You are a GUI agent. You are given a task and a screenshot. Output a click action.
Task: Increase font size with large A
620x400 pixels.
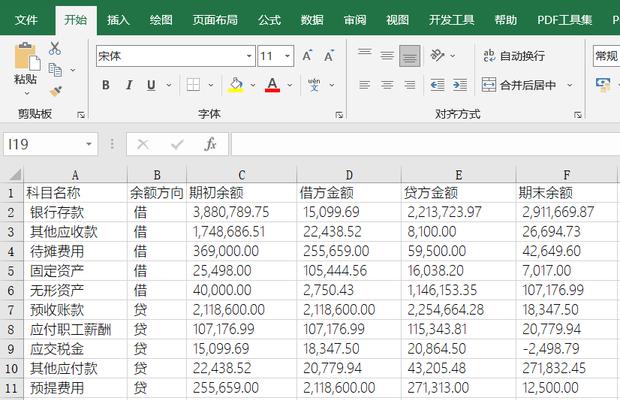[x=307, y=56]
